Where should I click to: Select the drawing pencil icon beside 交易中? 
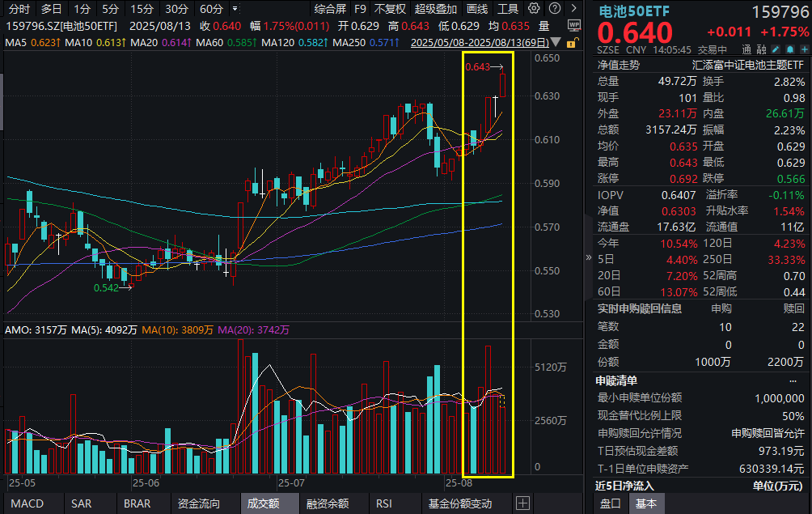[x=774, y=49]
